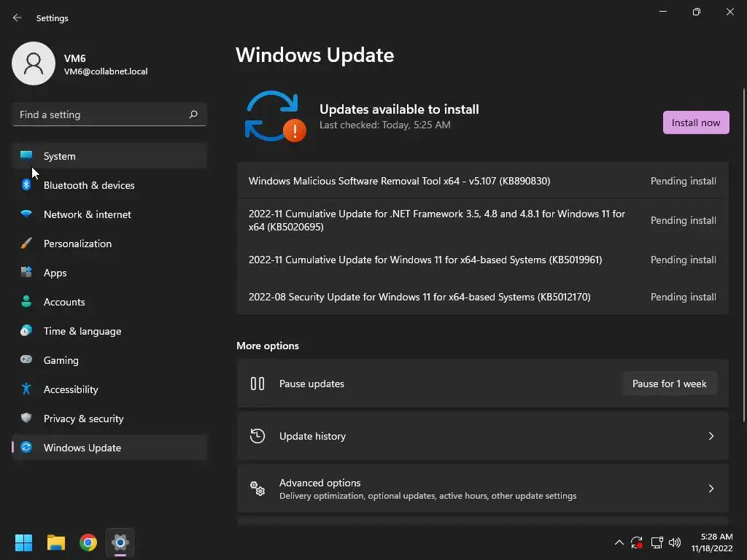Viewport: 747px width, 560px height.
Task: Click the Windows Update sync icon in sidebar
Action: 26,447
